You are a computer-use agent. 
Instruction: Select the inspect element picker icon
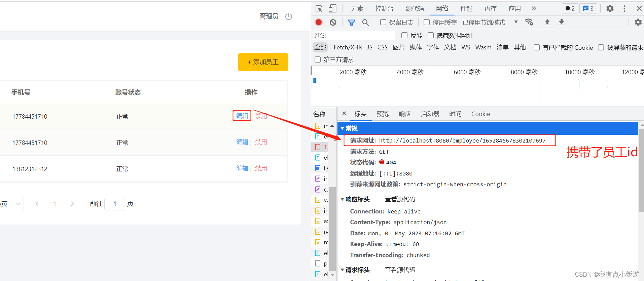[319, 9]
